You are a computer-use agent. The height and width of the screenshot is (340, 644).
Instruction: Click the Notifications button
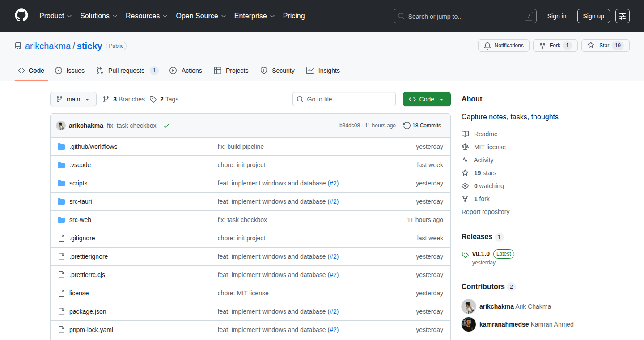tap(504, 46)
